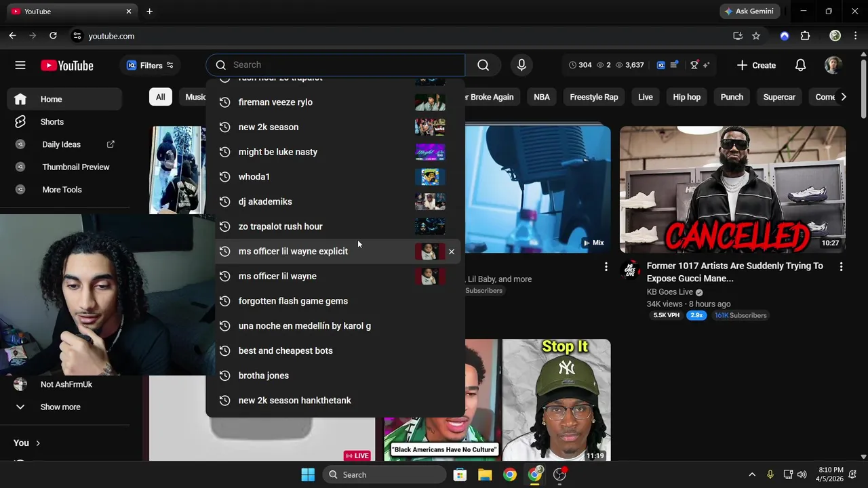
Task: Click the vidIQ logo icon in stats bar
Action: (660, 65)
